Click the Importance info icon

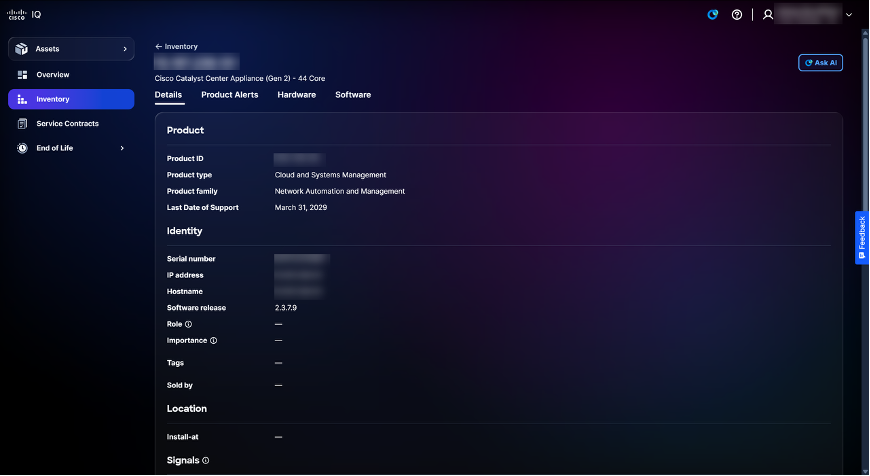tap(214, 341)
